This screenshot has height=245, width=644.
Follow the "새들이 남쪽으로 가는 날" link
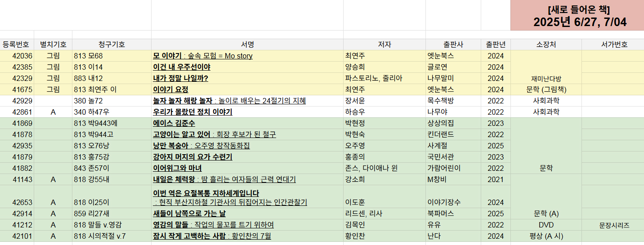click(x=189, y=214)
